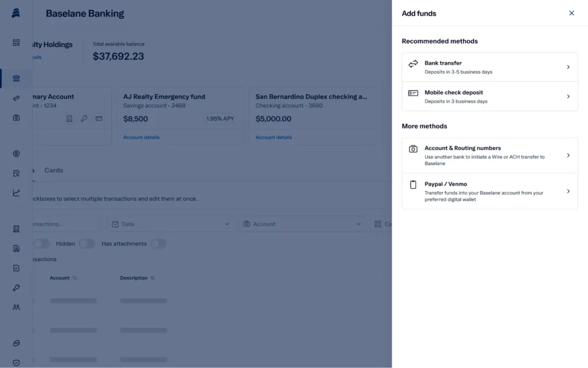Open the maintenance wrench icon in sidebar

(x=16, y=287)
